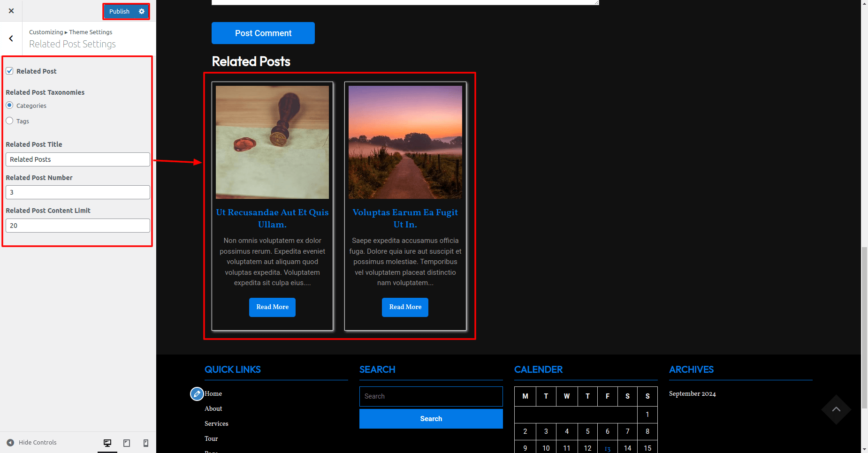Uncheck the Related Post checkbox
Screen dimensions: 868x453
tap(9, 71)
